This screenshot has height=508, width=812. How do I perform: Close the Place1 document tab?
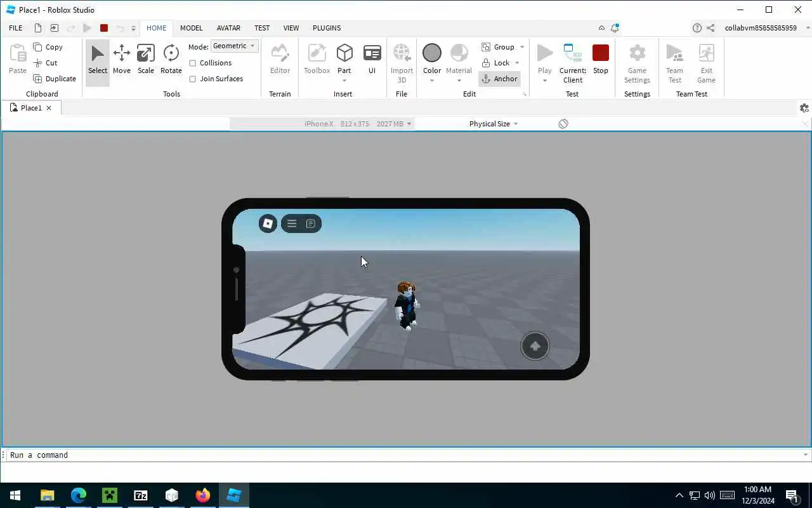[49, 108]
